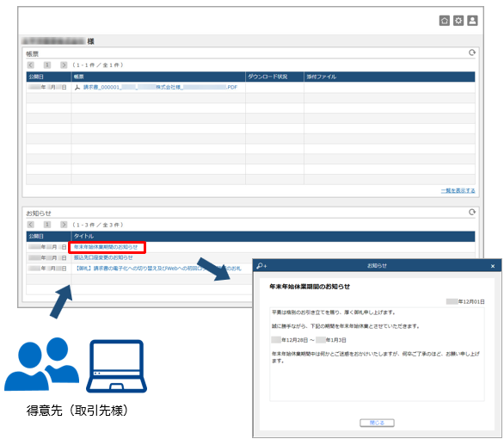504x439 pixels.
Task: Click the 閉じる button in popup
Action: (x=377, y=423)
